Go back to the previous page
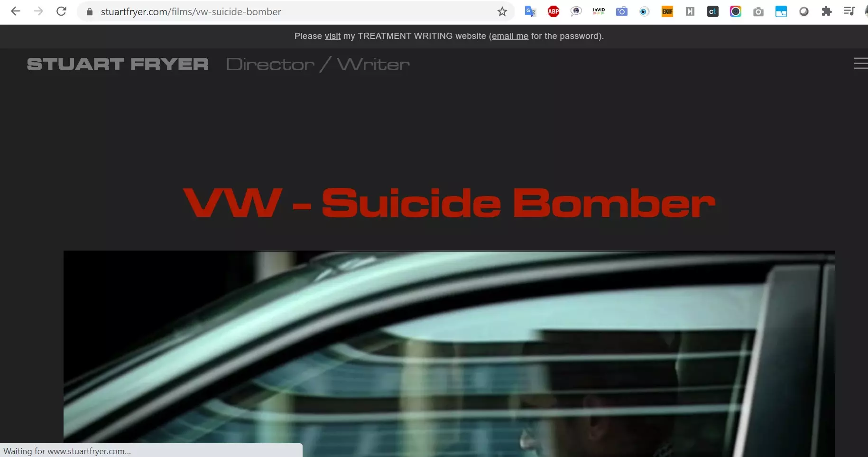The image size is (868, 457). (16, 11)
